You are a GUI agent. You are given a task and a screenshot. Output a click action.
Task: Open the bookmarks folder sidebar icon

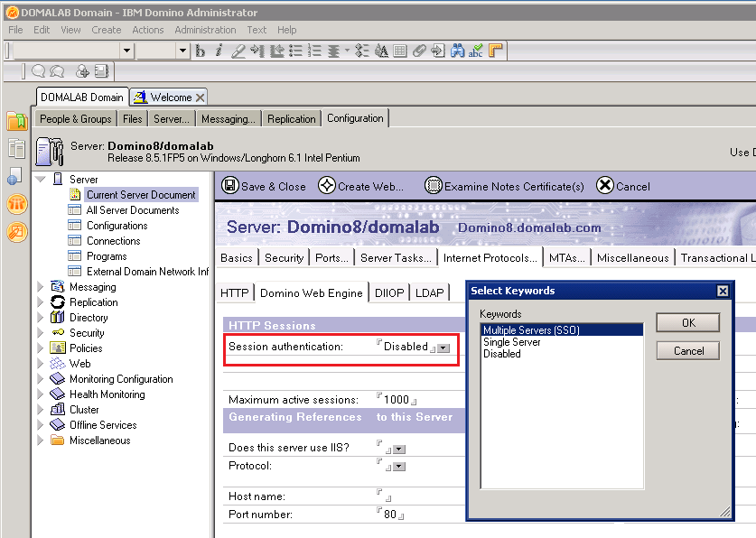coord(17,120)
